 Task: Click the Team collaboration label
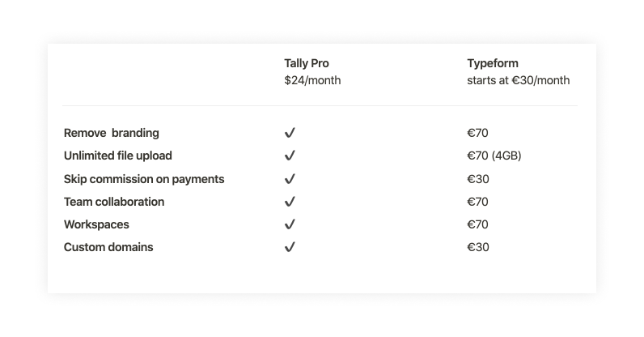[x=114, y=202]
